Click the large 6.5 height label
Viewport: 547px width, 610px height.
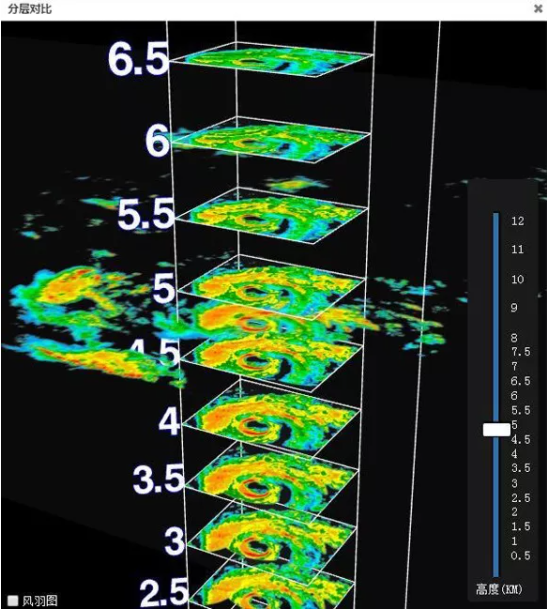(138, 60)
